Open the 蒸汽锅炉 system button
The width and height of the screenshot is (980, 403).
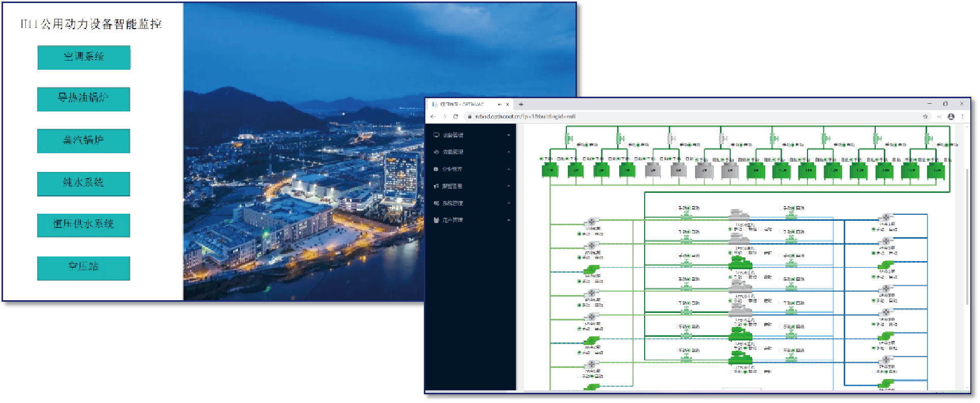point(83,140)
